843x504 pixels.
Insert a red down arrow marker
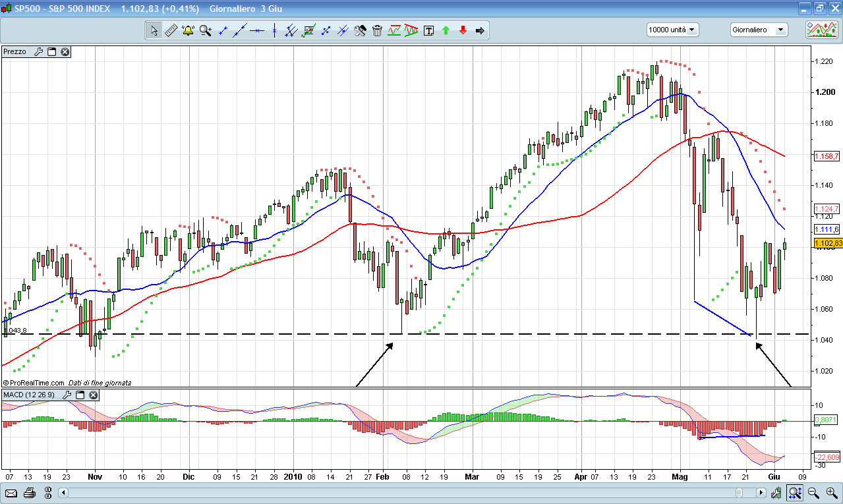(x=463, y=30)
